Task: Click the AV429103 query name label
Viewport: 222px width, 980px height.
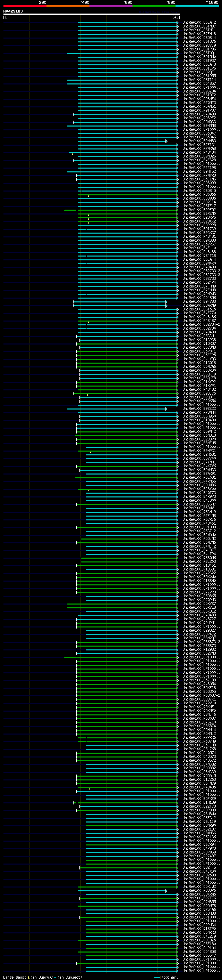Action: [13, 11]
